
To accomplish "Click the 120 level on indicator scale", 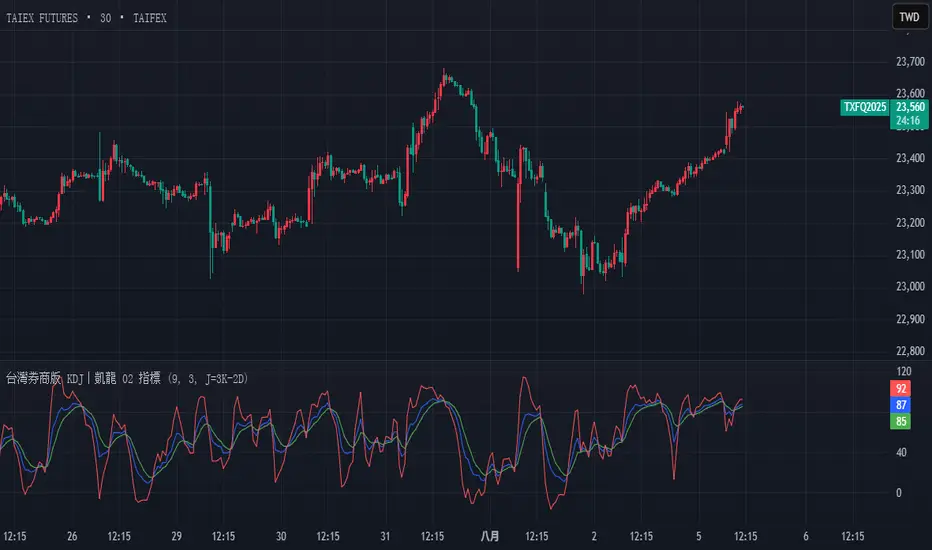I will 904,371.
